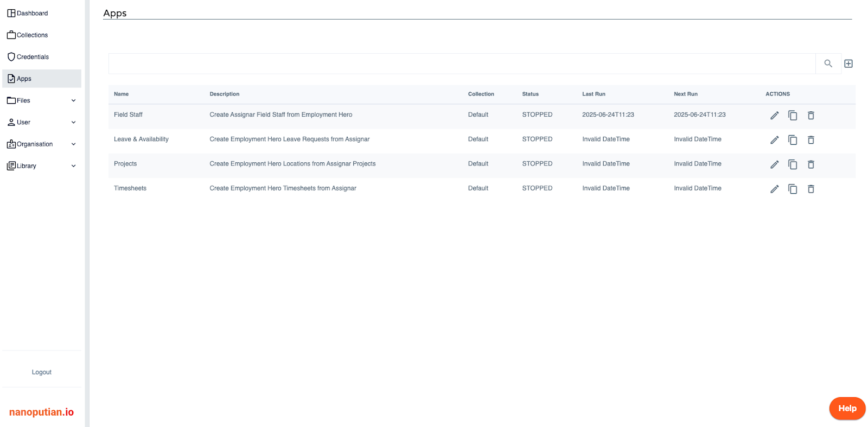Expand the Library menu chevron
Image resolution: width=868 pixels, height=427 pixels.
[x=73, y=165]
